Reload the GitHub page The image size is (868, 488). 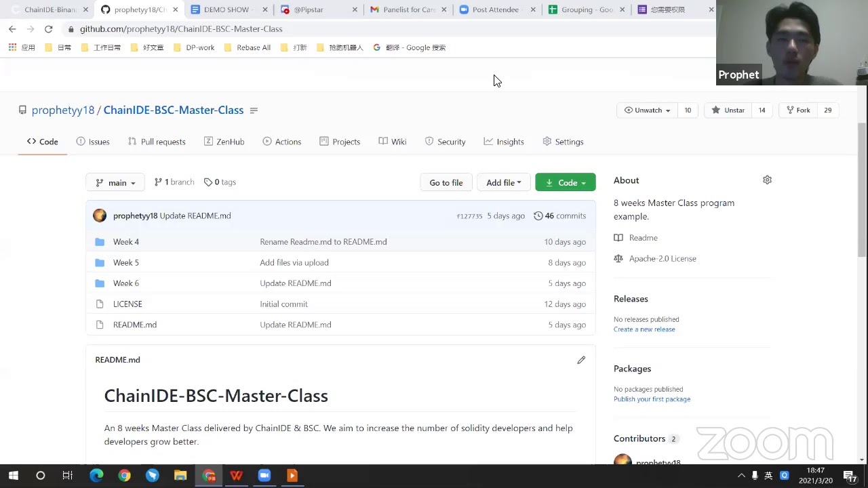coord(48,29)
